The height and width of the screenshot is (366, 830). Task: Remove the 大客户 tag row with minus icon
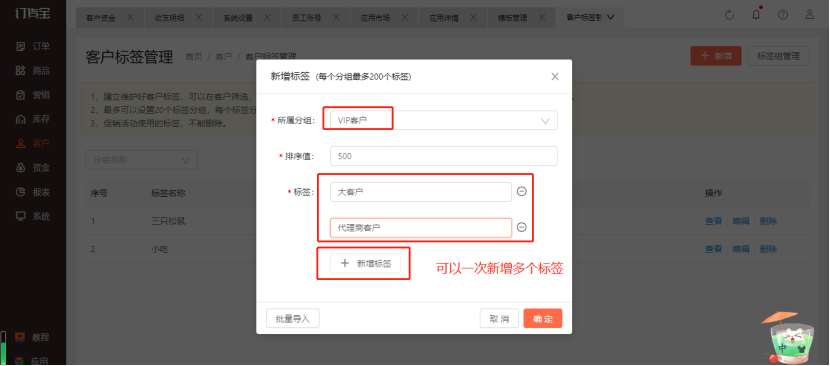click(x=521, y=192)
